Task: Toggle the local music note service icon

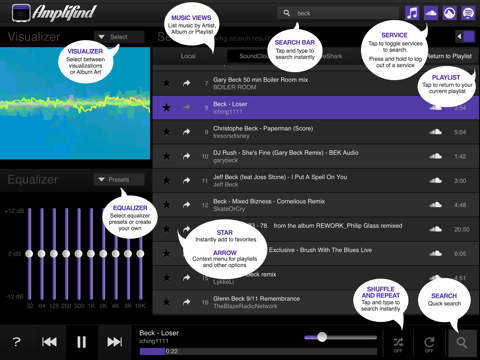Action: (x=412, y=13)
